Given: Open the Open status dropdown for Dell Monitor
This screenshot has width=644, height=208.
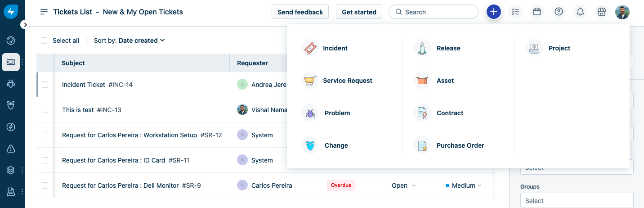Looking at the screenshot, I should coord(403,185).
